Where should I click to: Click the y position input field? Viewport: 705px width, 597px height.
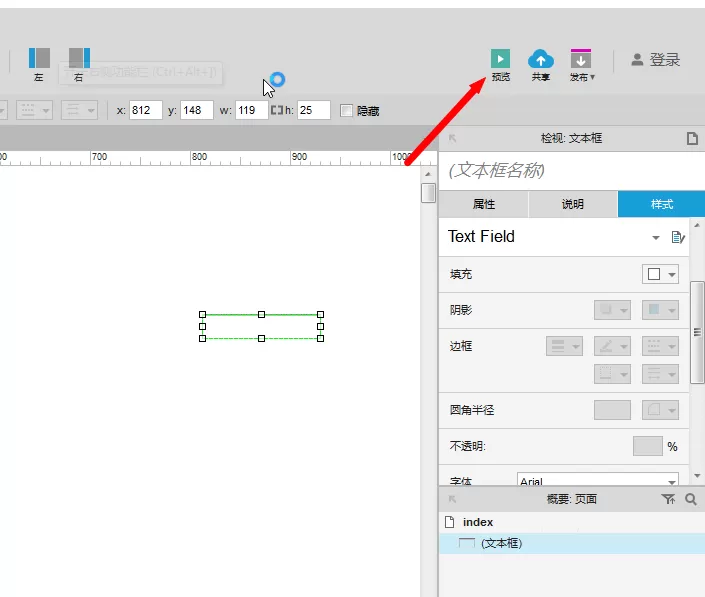tap(196, 110)
